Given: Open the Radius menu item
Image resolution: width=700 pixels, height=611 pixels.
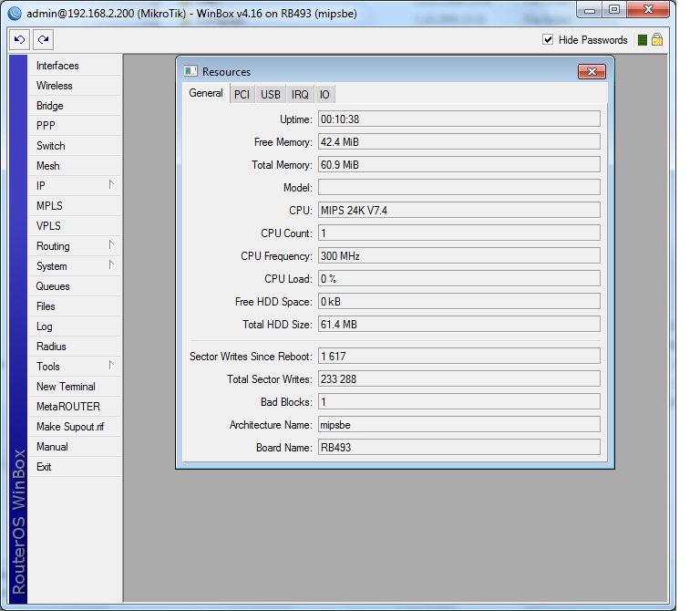Looking at the screenshot, I should tap(75, 347).
